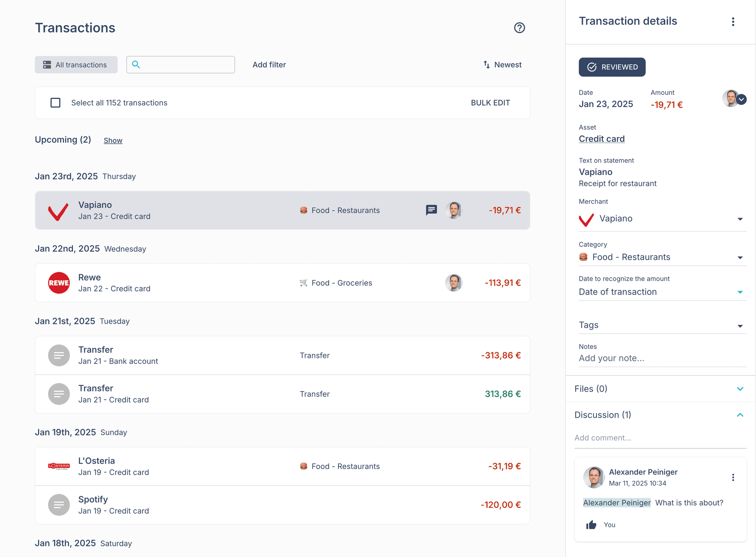
Task: Open the Vapiano Merchant dropdown
Action: point(740,219)
